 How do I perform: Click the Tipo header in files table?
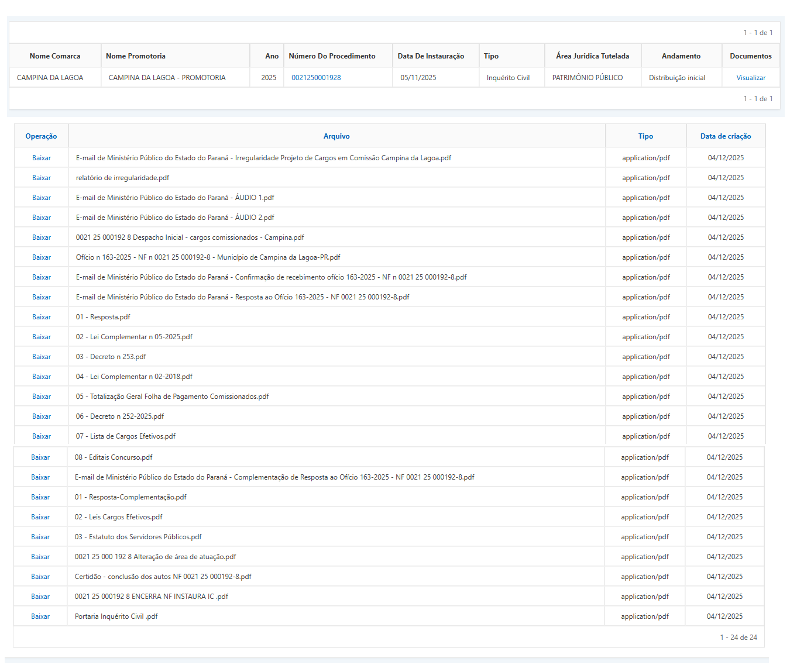click(645, 136)
